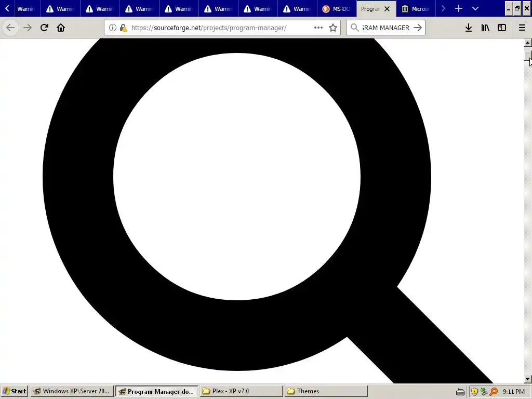
Task: Show sidebars using the sidebar icon
Action: click(x=502, y=28)
